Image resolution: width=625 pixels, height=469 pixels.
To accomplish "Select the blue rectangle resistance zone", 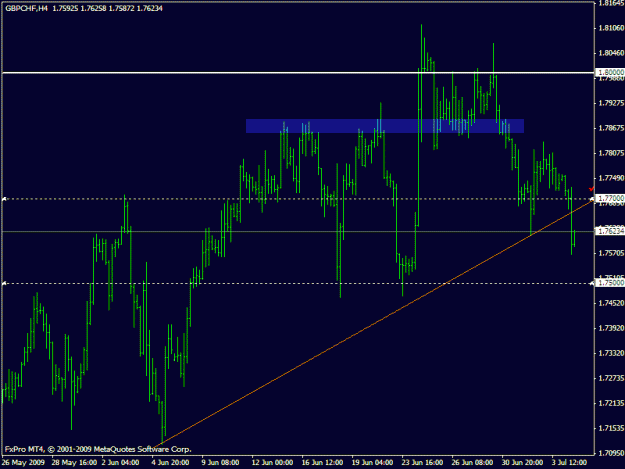I will coord(385,126).
